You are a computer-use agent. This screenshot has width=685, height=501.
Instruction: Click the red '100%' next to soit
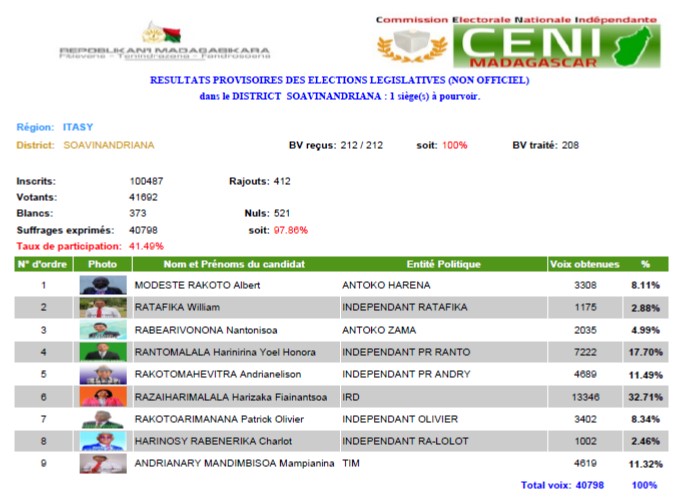click(455, 145)
